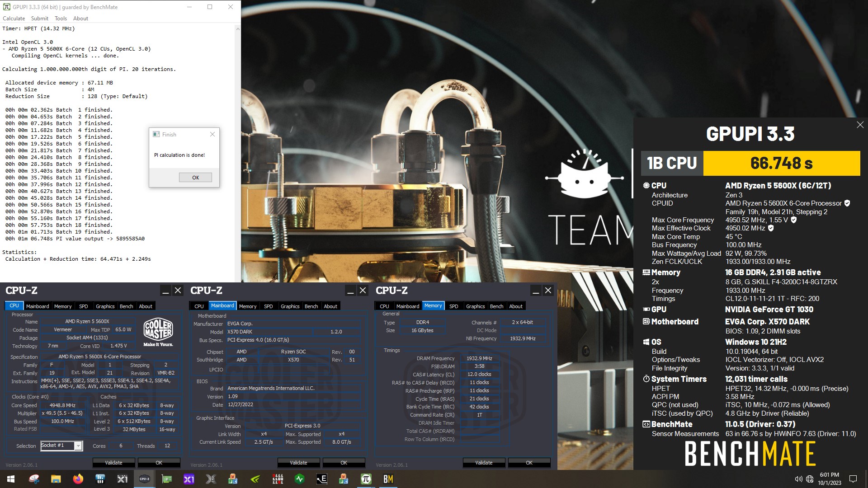Click the BIOS Date value 12/27/2022
868x488 pixels.
pyautogui.click(x=293, y=404)
